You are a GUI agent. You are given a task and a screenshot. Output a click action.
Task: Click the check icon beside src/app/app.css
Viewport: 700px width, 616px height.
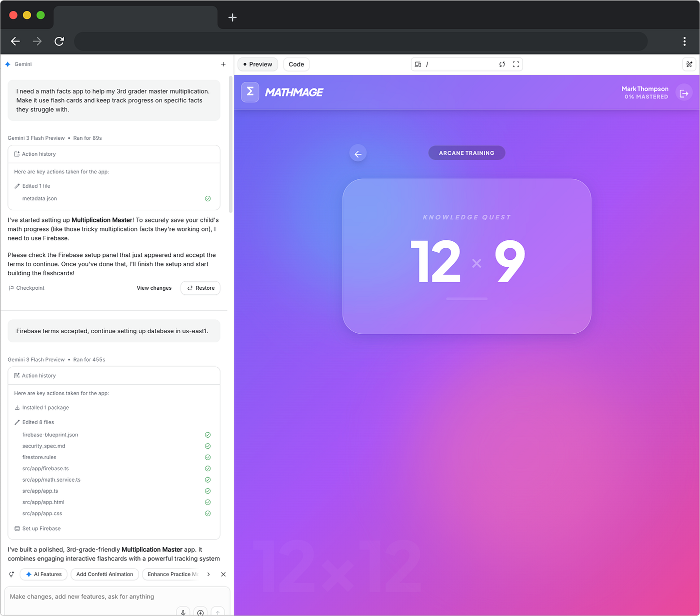coord(207,514)
